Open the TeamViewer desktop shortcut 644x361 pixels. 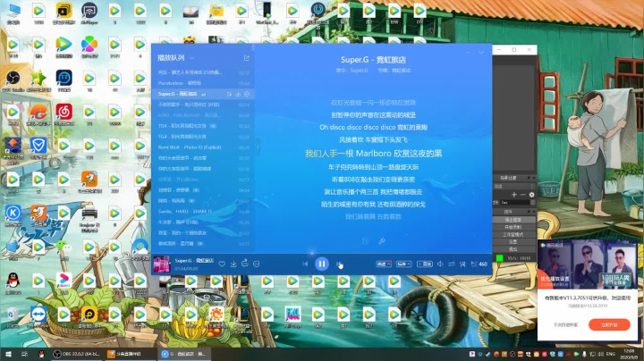(x=38, y=317)
